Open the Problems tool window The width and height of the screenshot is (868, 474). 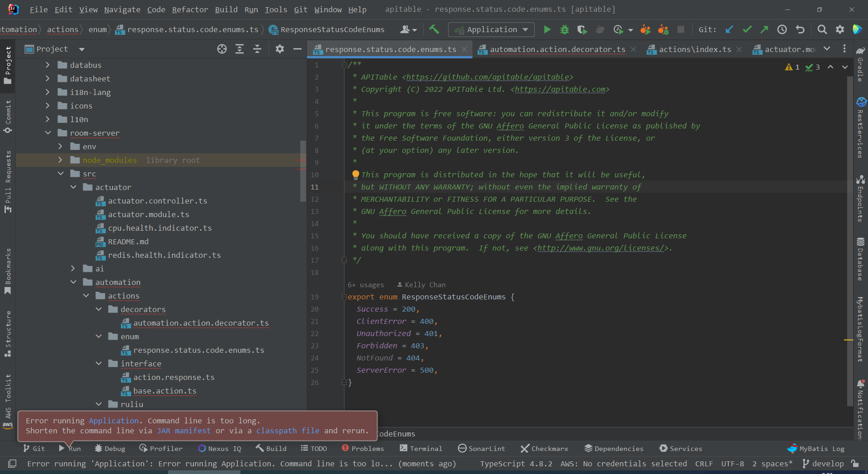pyautogui.click(x=363, y=448)
